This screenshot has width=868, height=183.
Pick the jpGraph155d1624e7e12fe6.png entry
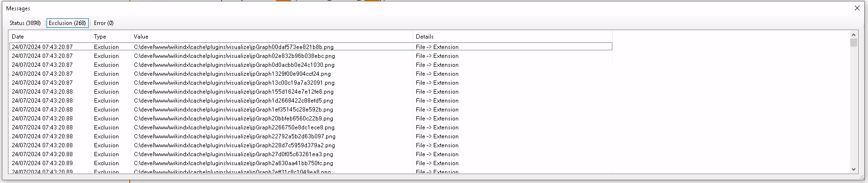click(x=311, y=91)
